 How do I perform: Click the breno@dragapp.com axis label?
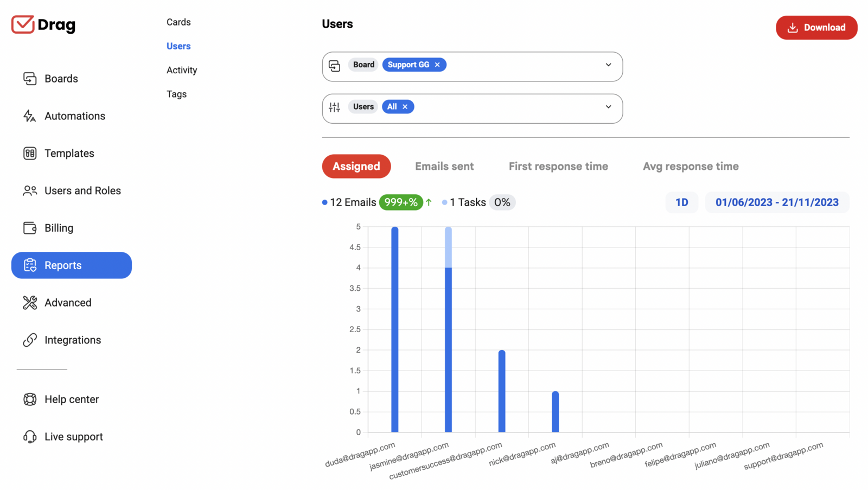coord(626,455)
